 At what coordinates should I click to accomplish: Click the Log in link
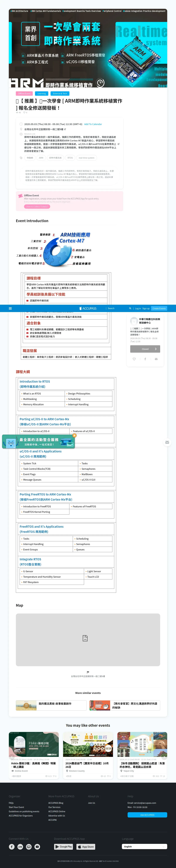(138, 308)
